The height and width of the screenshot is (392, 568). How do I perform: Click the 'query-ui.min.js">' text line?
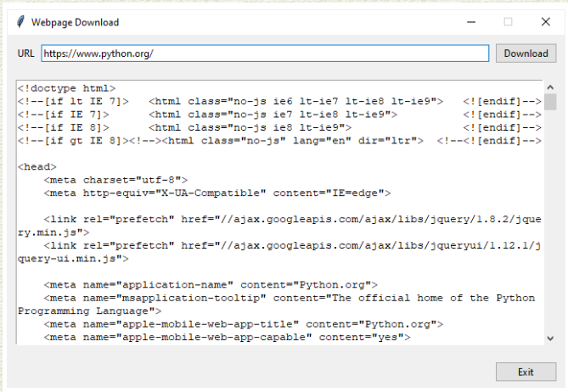[73, 259]
